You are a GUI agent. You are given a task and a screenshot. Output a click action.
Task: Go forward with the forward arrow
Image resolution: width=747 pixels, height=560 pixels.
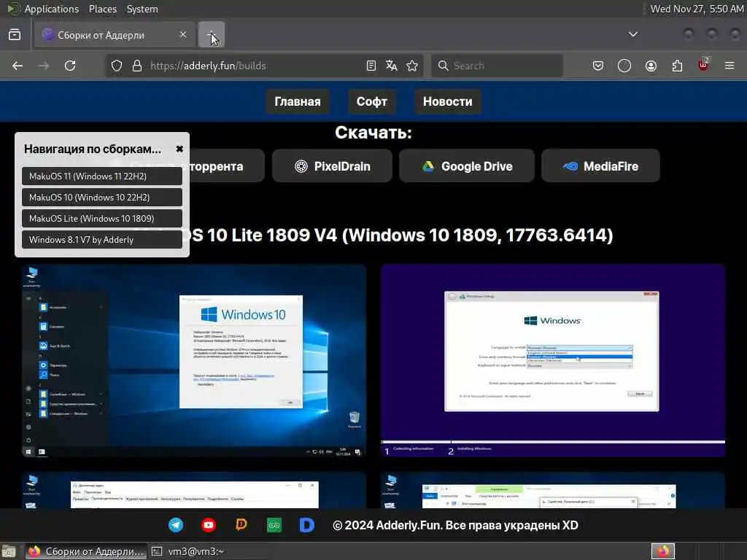44,66
